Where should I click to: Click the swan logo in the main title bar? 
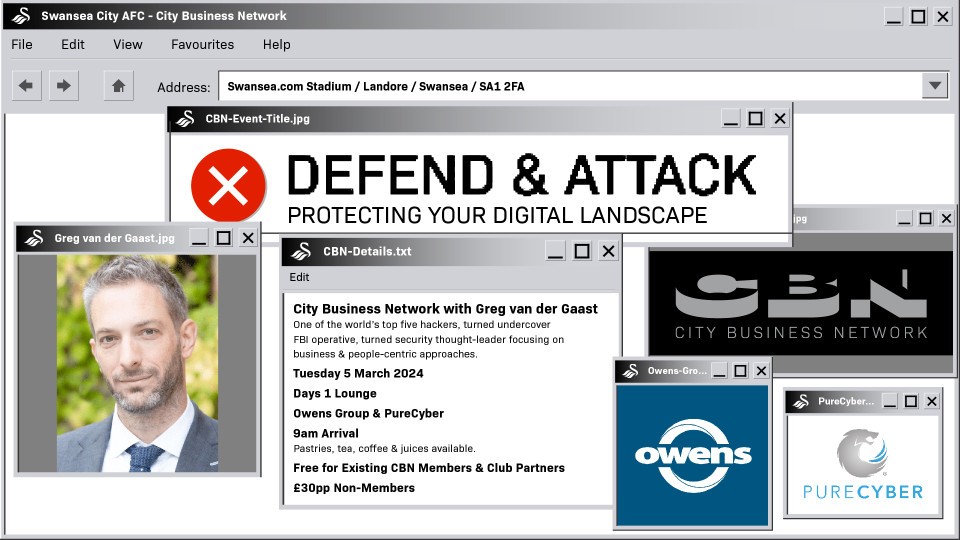point(21,16)
